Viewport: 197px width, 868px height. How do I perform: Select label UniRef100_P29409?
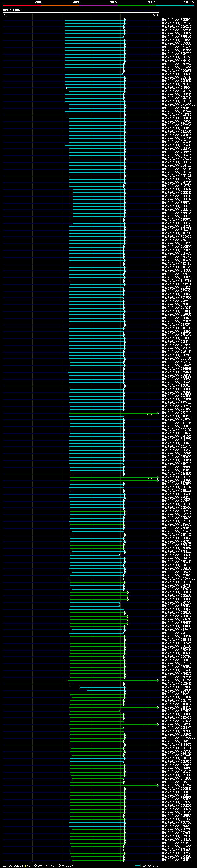177,145
